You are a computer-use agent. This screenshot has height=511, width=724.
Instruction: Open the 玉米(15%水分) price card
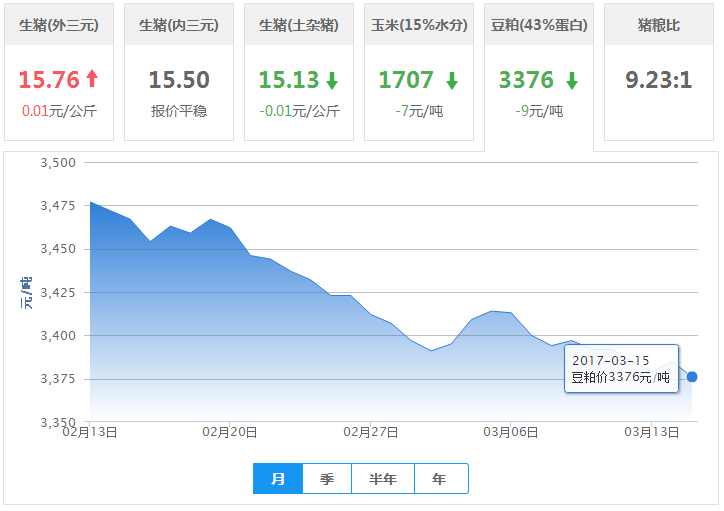point(419,72)
